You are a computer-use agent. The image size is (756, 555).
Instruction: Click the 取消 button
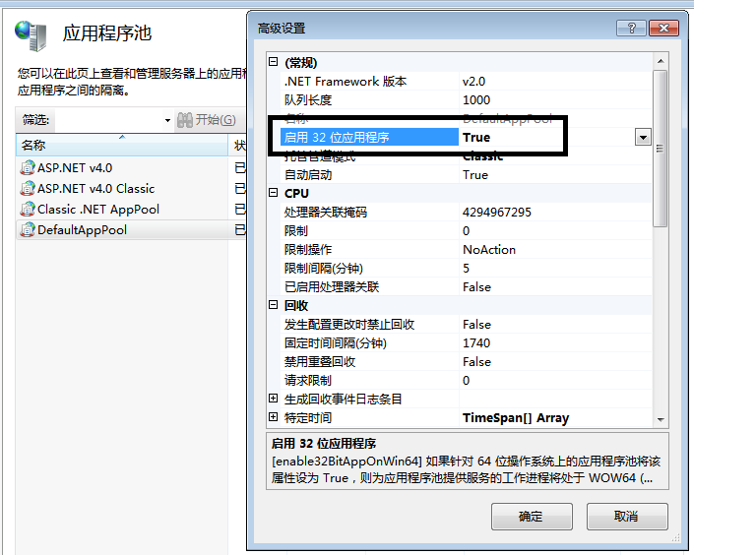point(627,517)
